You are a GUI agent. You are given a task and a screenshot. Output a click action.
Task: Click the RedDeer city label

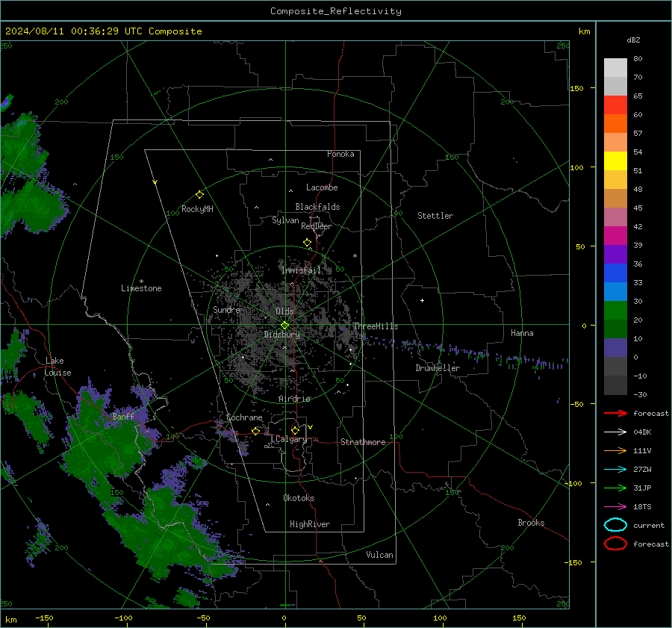click(317, 226)
